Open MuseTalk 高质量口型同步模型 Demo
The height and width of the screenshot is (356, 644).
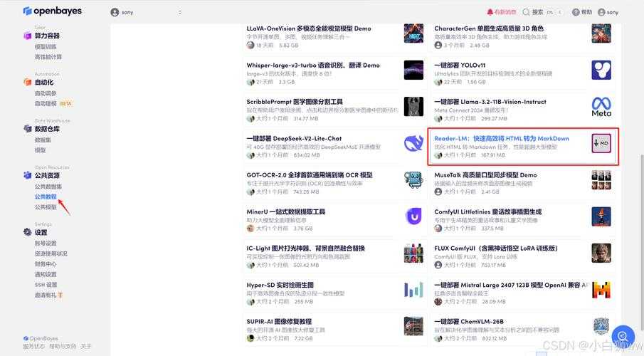[485, 175]
